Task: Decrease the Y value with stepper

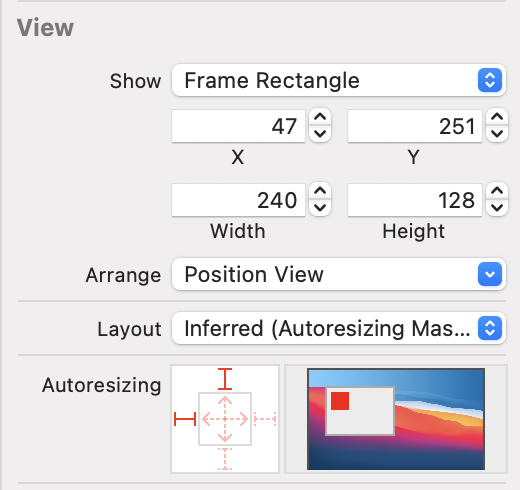Action: (x=497, y=134)
